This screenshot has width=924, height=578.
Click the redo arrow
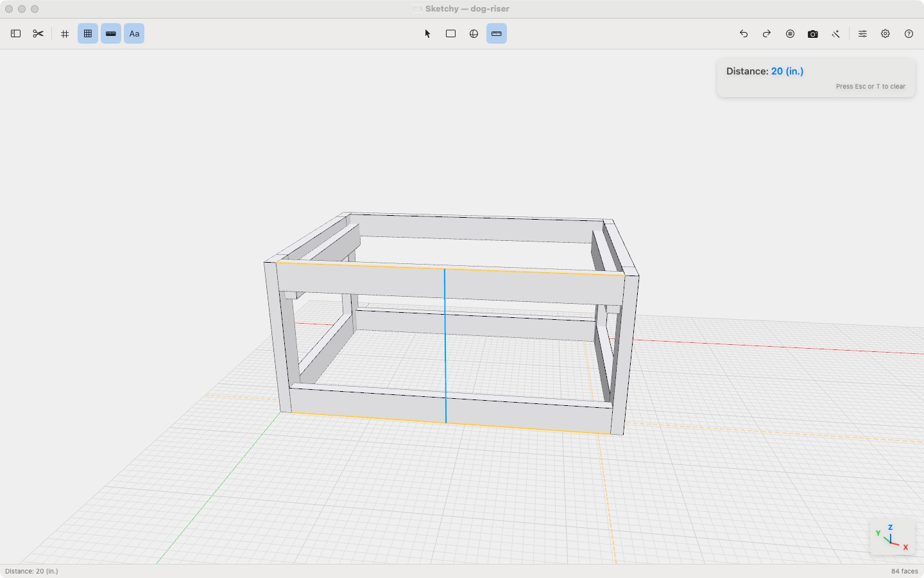click(x=767, y=34)
